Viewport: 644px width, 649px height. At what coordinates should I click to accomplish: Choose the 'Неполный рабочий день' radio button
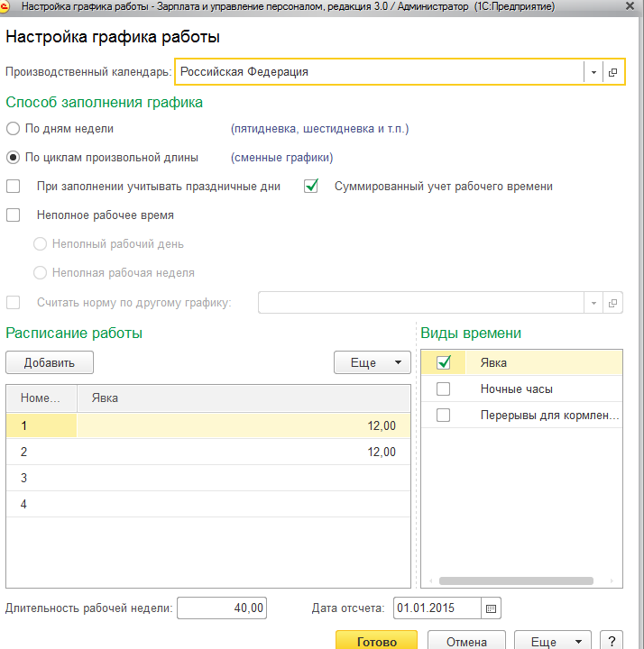[40, 244]
